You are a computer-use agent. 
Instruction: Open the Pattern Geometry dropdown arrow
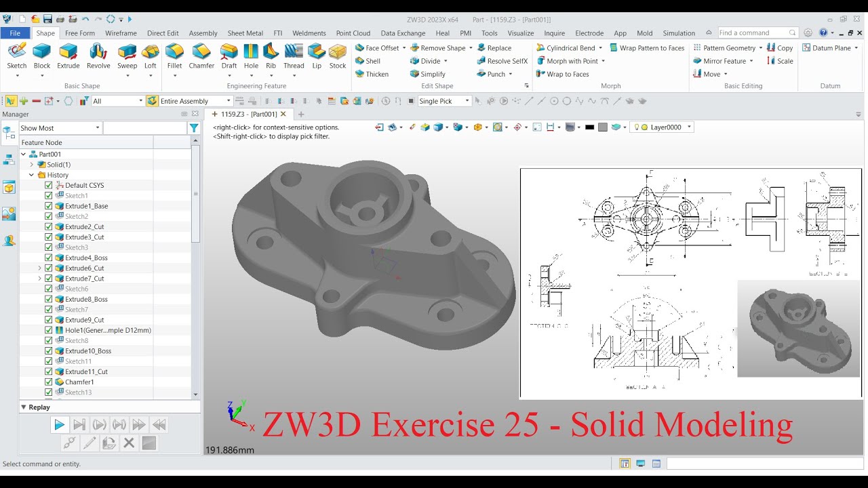click(760, 48)
